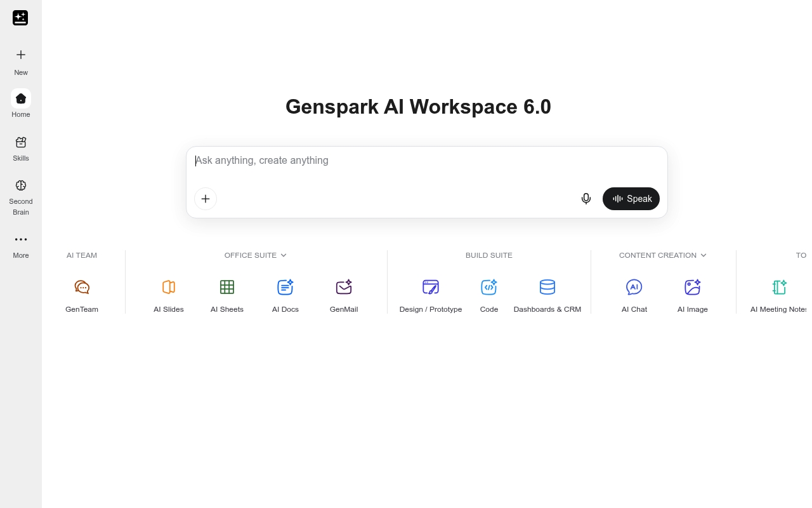The image size is (812, 508).
Task: Open the Second Brain section
Action: click(21, 197)
